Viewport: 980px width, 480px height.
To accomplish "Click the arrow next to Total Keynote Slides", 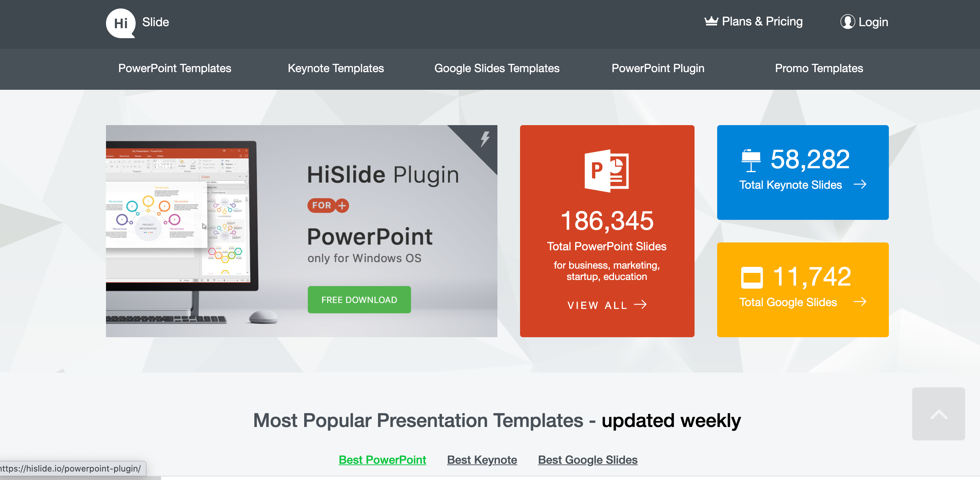I will tap(860, 185).
